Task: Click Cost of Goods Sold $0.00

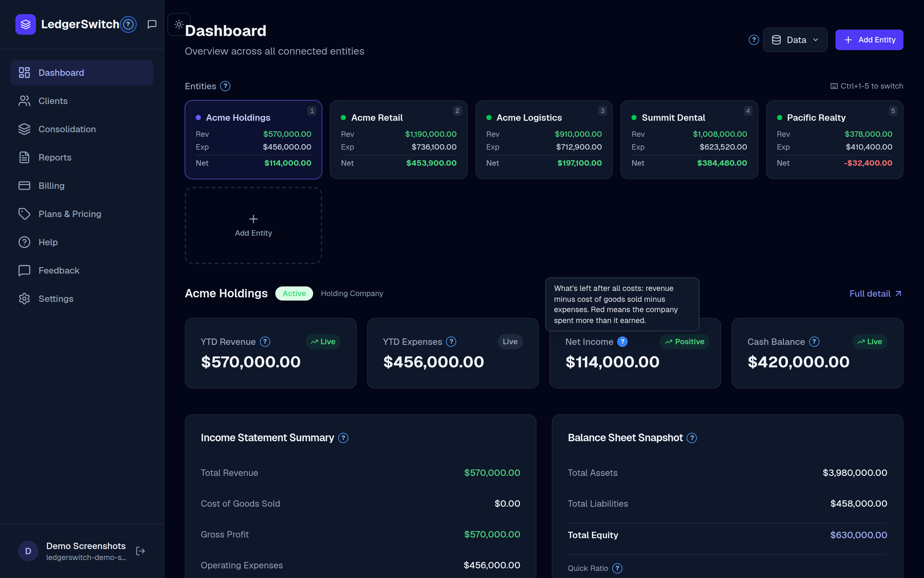Action: pyautogui.click(x=508, y=504)
